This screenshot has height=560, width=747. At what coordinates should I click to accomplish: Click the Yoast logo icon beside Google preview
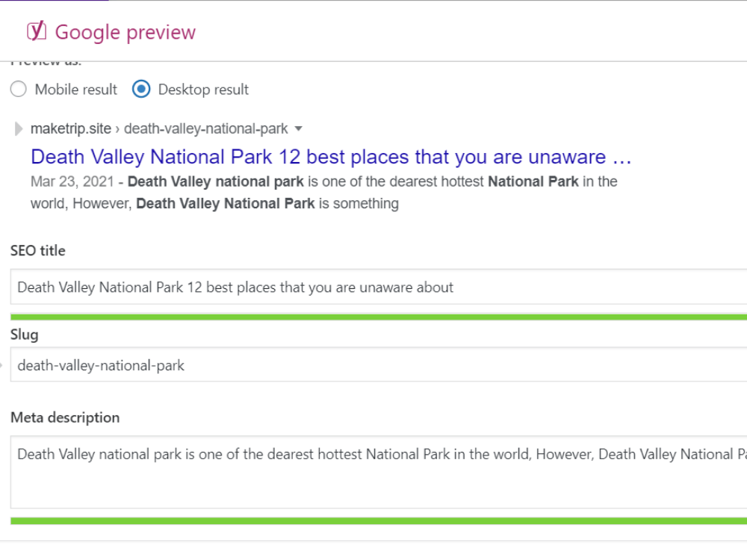coord(36,31)
